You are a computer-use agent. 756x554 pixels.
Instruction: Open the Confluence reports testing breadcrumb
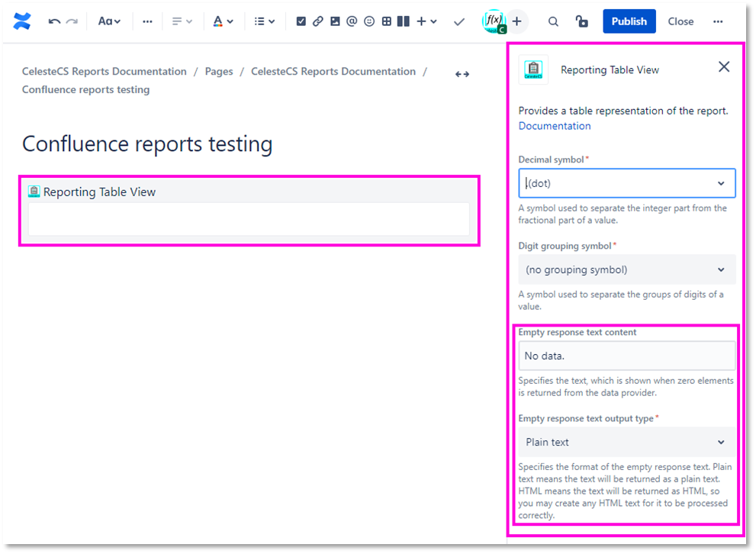(x=85, y=90)
